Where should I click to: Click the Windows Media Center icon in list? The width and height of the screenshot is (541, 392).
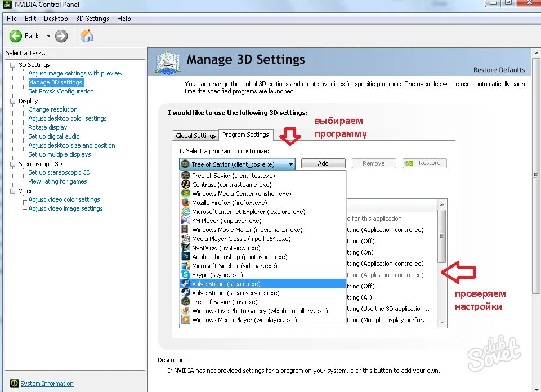point(186,193)
